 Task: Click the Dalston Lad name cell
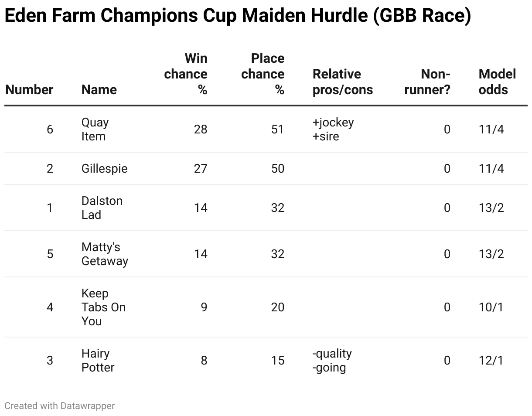point(102,208)
